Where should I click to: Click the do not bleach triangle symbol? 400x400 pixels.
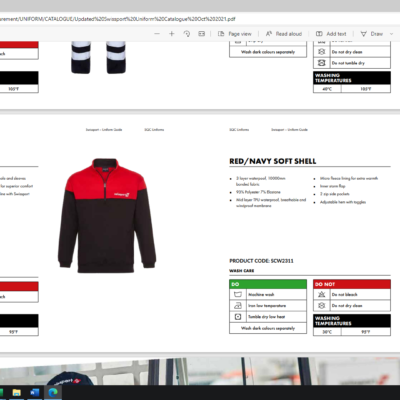[321, 294]
